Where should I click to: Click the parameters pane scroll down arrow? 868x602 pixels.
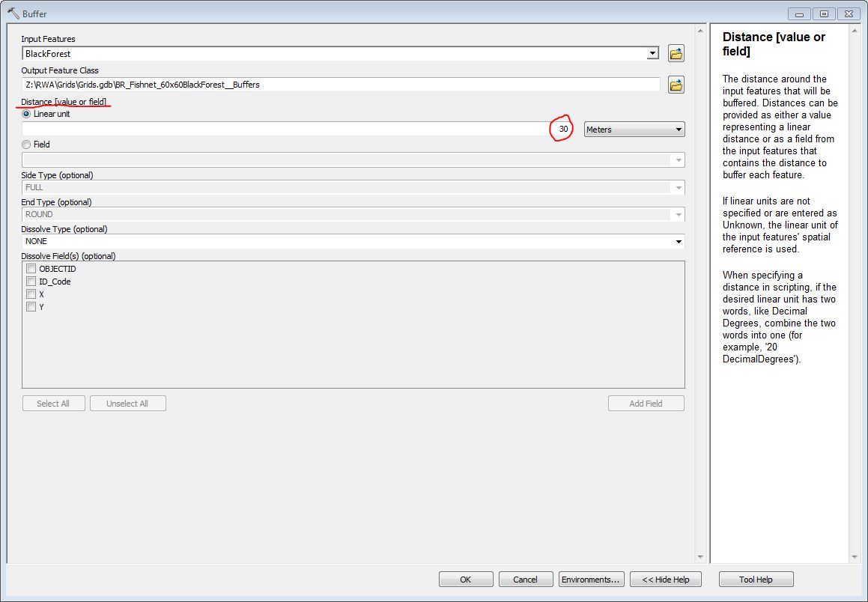(x=700, y=557)
